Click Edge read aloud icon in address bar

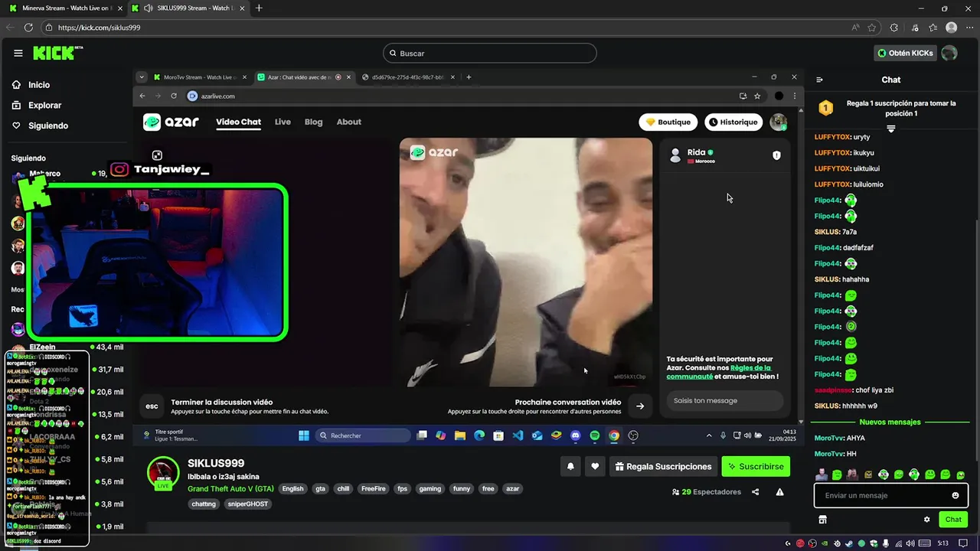click(855, 28)
